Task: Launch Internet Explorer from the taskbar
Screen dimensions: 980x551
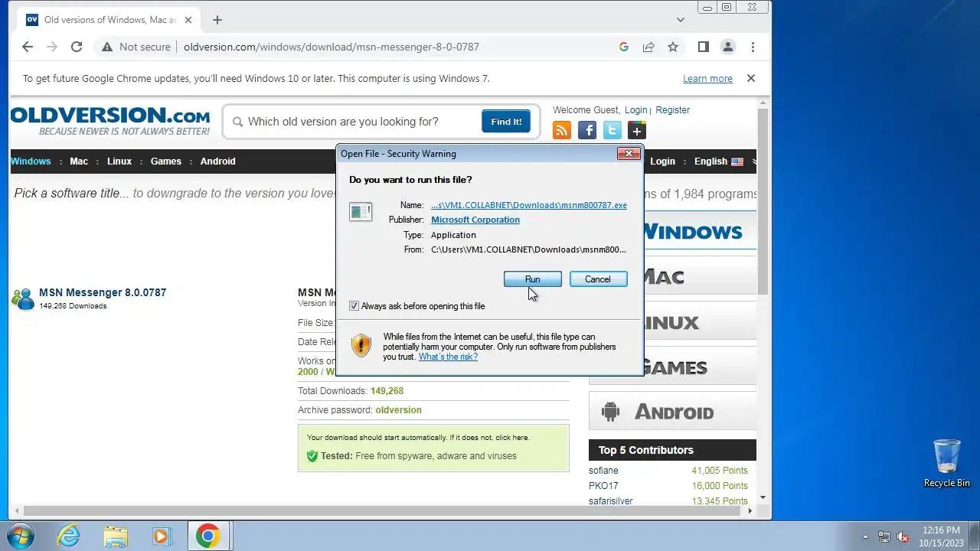Action: 69,536
